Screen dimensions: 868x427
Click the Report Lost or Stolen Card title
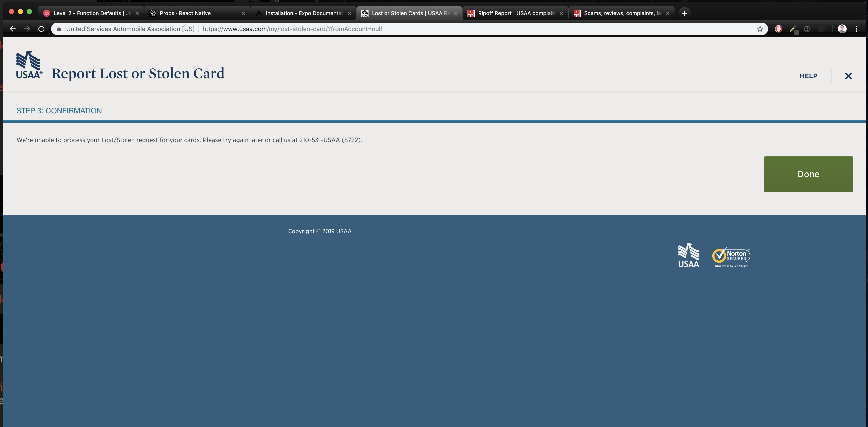(x=138, y=73)
